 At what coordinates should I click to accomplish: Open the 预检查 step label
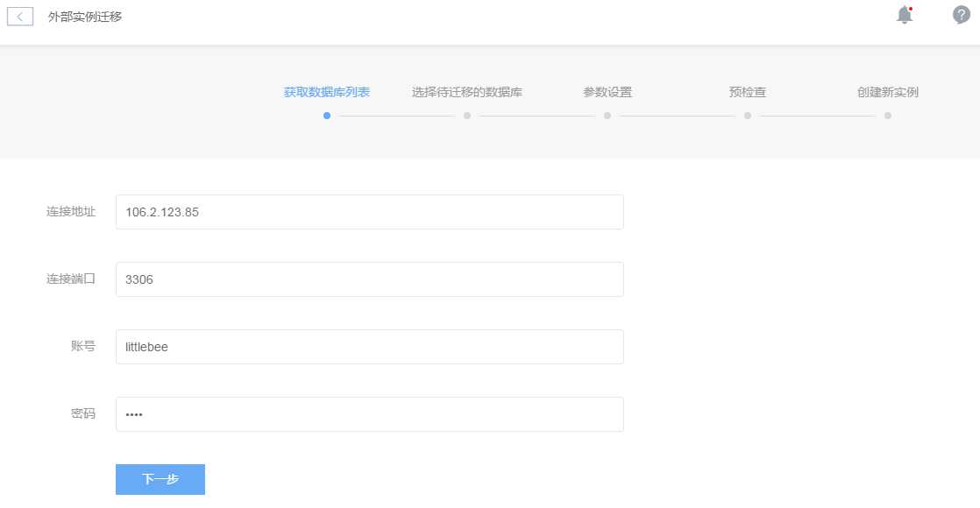pyautogui.click(x=747, y=91)
